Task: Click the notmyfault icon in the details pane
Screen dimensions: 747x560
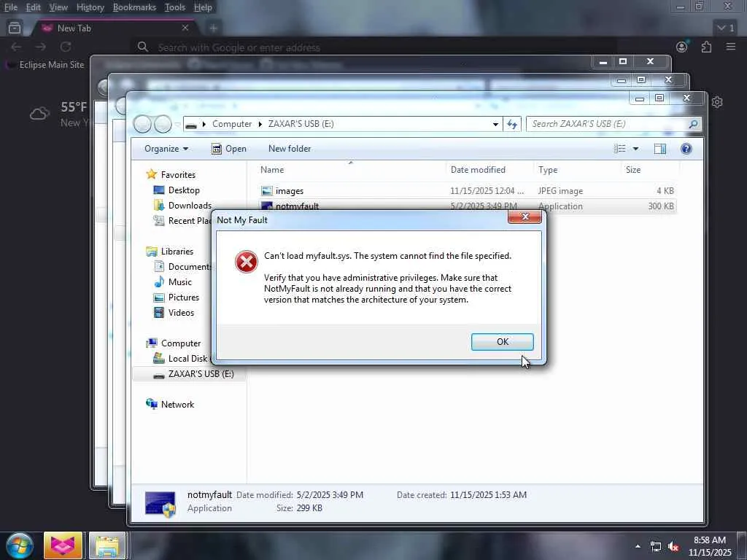Action: [160, 504]
